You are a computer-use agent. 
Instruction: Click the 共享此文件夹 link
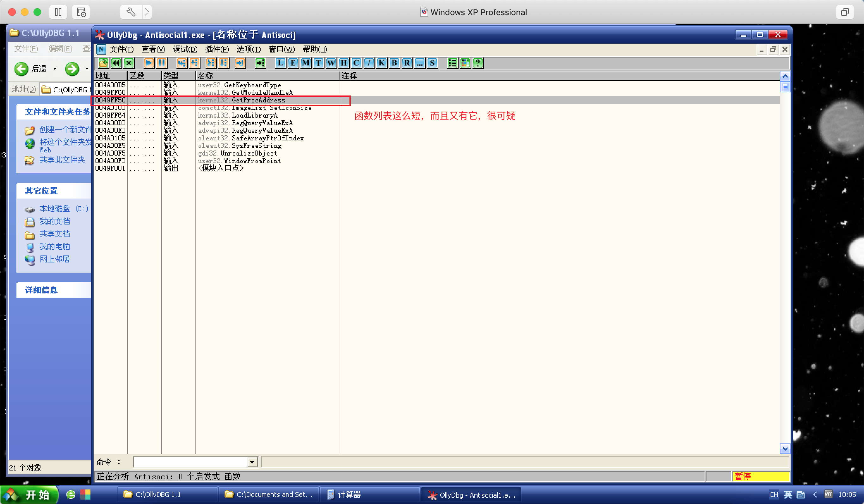62,160
